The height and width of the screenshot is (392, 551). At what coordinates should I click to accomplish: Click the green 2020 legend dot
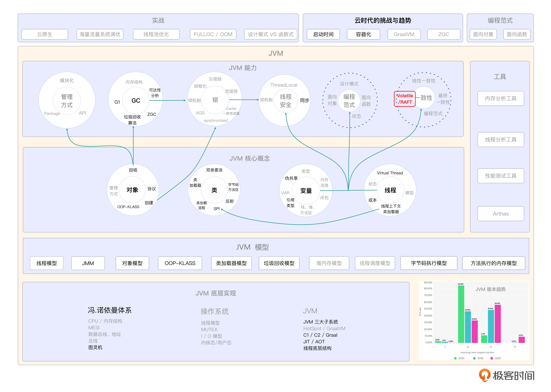(x=455, y=358)
